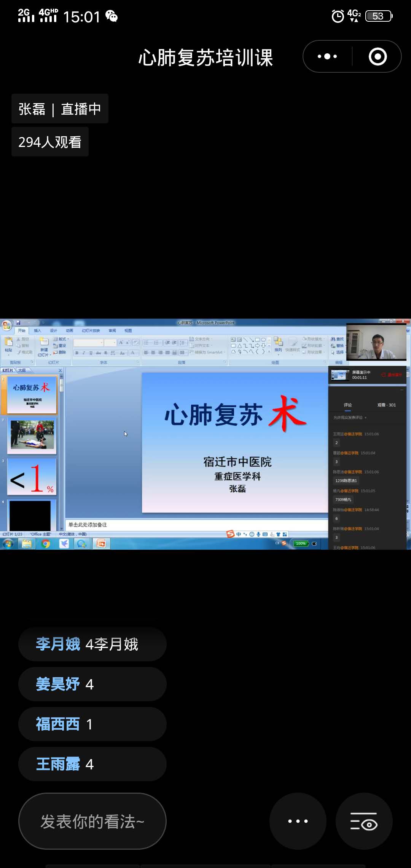Expand the font name combo box

(102, 343)
